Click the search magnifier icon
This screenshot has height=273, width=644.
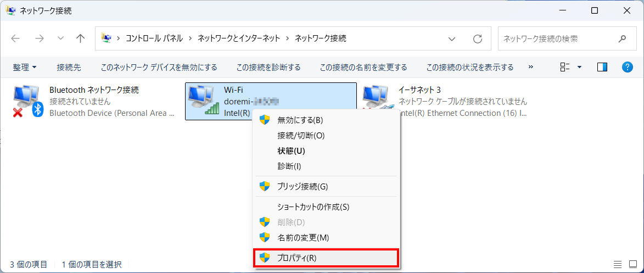[x=622, y=38]
